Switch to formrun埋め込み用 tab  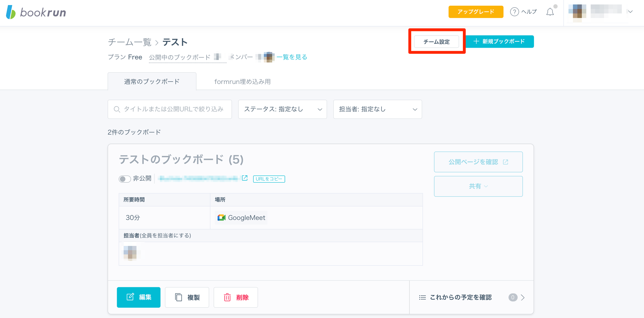tap(242, 82)
